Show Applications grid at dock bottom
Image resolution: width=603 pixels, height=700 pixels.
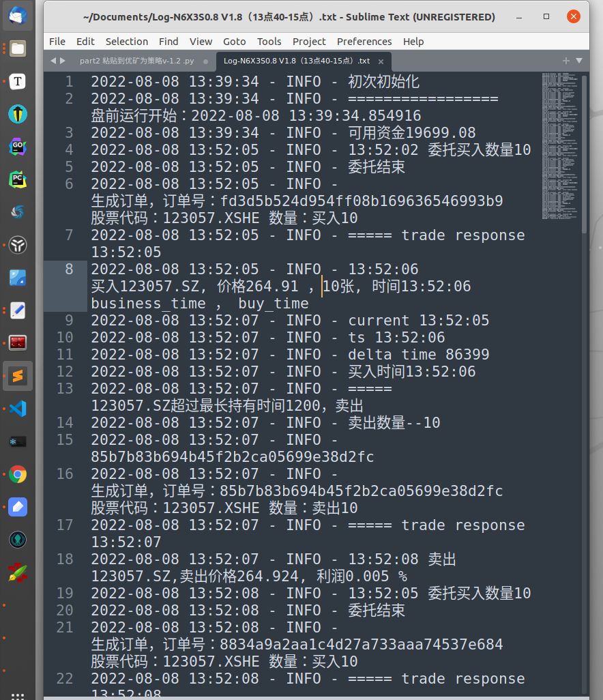(18, 695)
